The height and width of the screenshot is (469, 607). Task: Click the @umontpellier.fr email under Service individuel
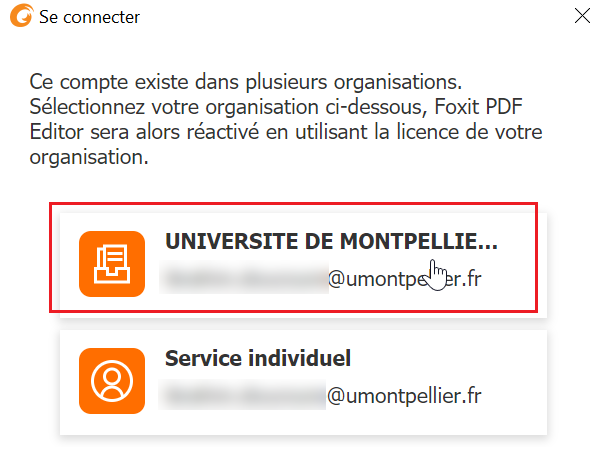[x=405, y=396]
